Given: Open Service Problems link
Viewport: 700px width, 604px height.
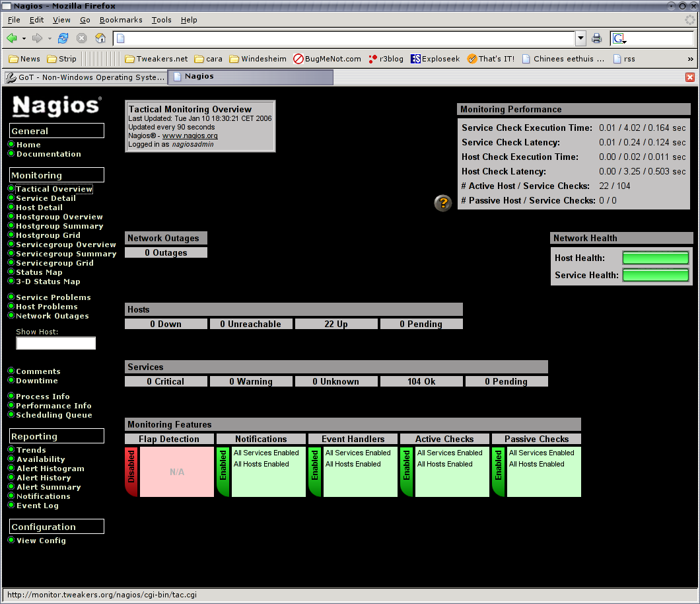Looking at the screenshot, I should [53, 297].
